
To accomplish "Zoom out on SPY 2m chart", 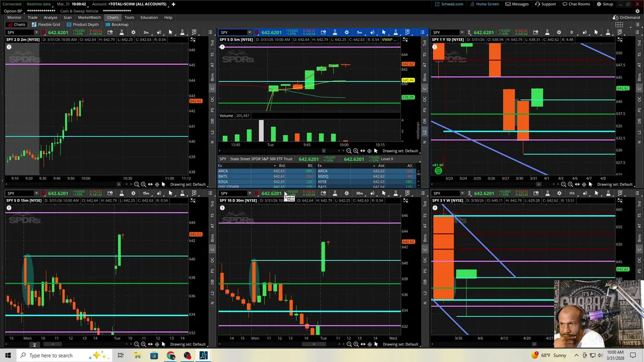I will 136,184.
